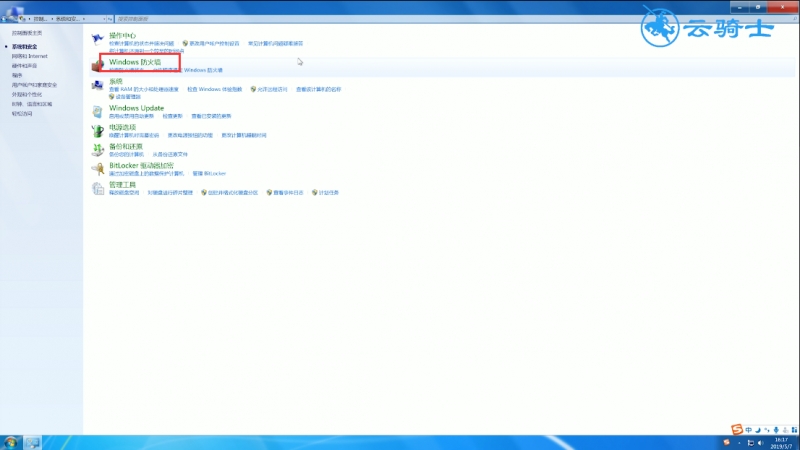The width and height of the screenshot is (800, 450).
Task: Click the search Control Panel input field
Action: click(454, 19)
